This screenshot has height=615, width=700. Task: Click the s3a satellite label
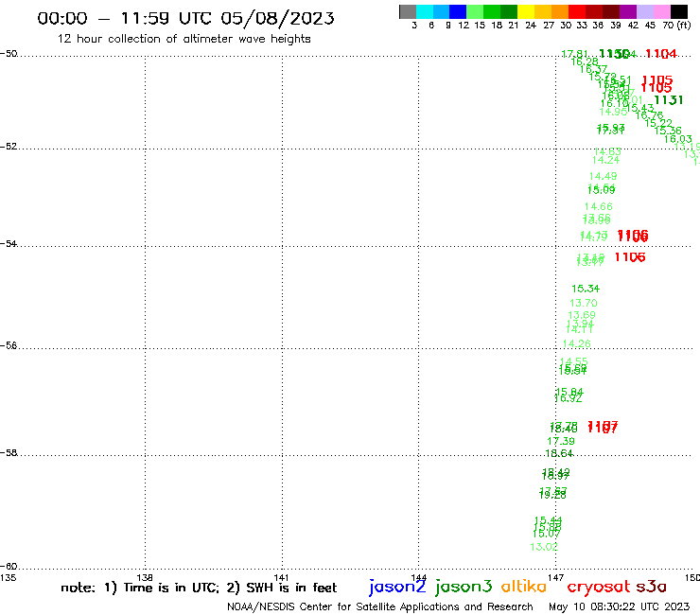click(x=651, y=587)
